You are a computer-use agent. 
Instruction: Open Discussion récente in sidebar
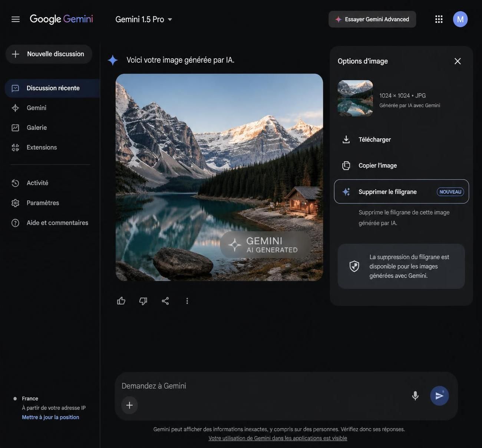click(x=52, y=88)
